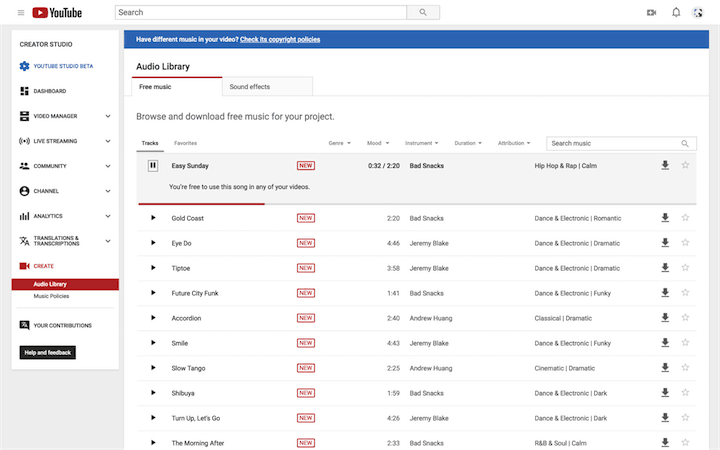Play the Gold Coast track
Viewport: 720px width, 450px height.
153,218
